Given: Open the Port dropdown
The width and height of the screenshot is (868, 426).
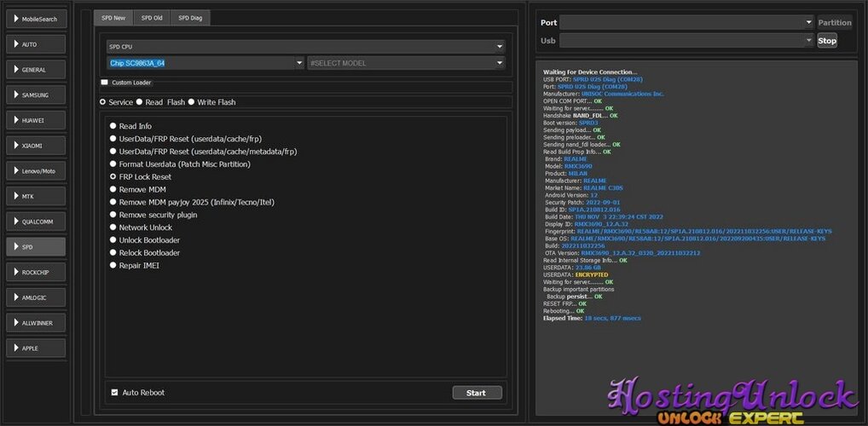Looking at the screenshot, I should click(x=686, y=23).
